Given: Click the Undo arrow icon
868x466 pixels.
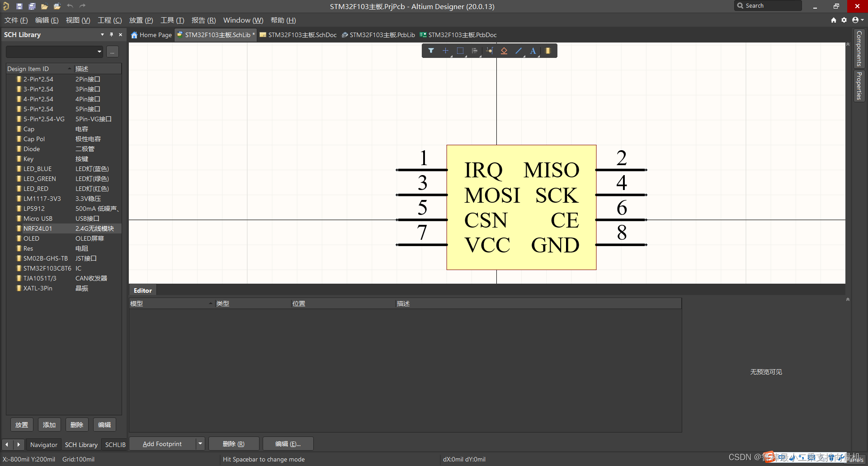Looking at the screenshot, I should pos(70,6).
